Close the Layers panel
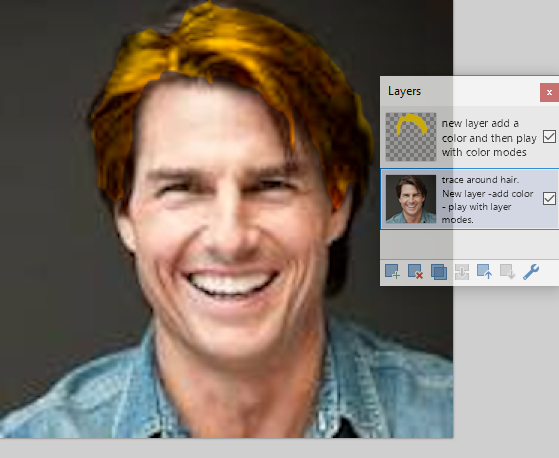559x458 pixels. coord(549,93)
